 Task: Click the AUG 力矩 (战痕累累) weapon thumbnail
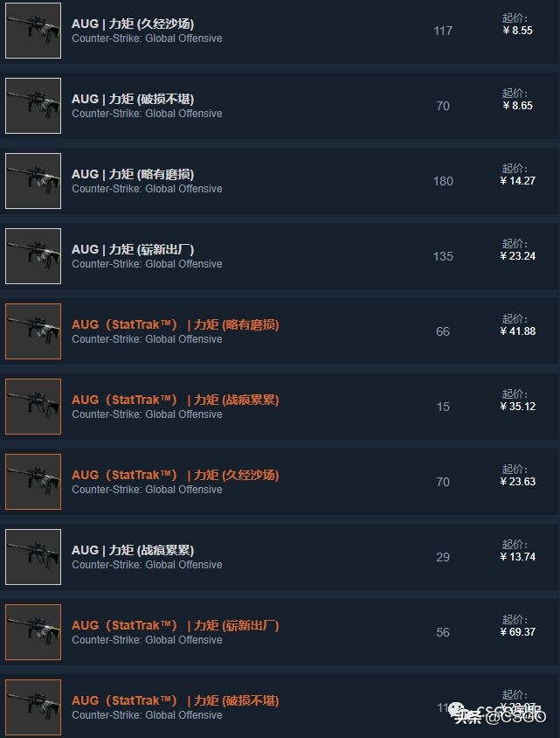pos(33,557)
